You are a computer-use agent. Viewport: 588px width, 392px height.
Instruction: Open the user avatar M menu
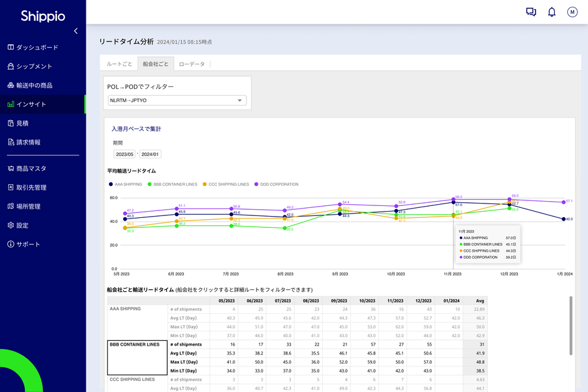pyautogui.click(x=572, y=12)
